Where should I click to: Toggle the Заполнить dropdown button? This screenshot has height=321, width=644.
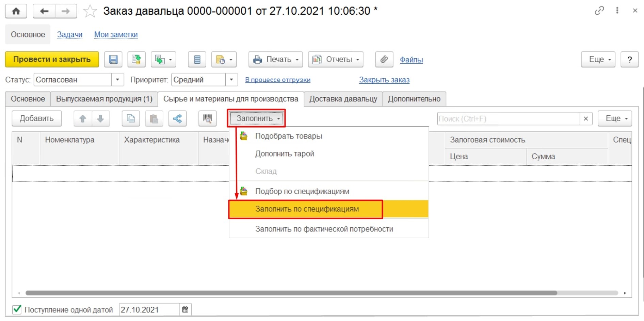(x=257, y=118)
